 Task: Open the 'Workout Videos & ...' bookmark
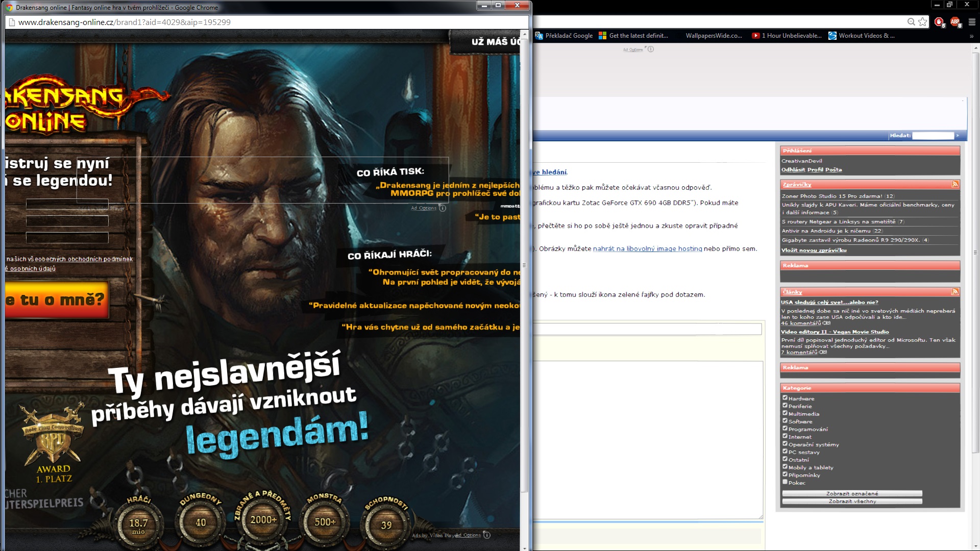tap(862, 36)
